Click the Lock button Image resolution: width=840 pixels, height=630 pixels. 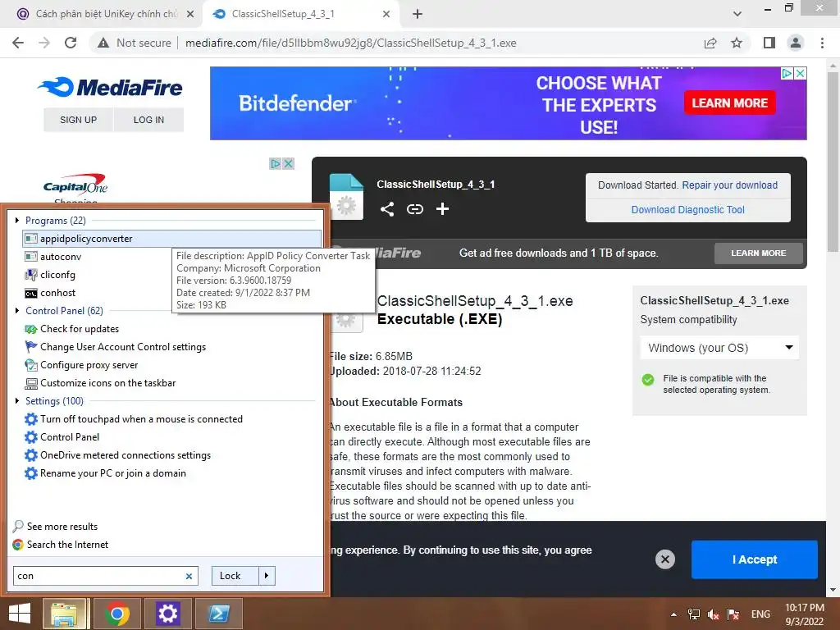235,576
